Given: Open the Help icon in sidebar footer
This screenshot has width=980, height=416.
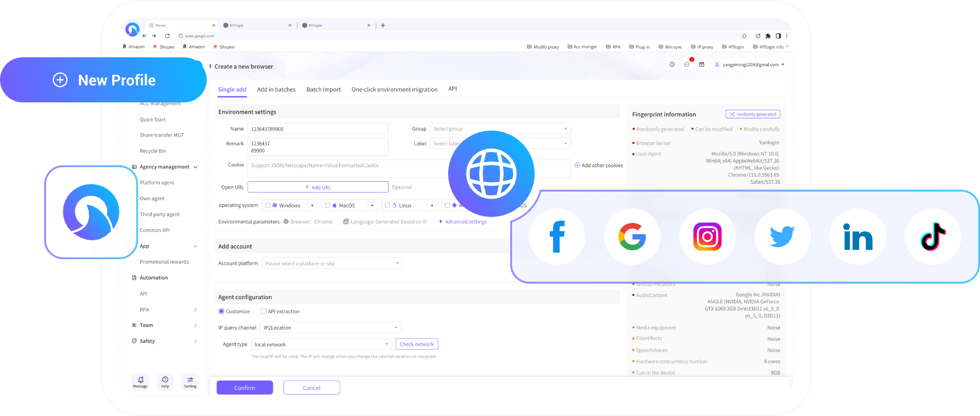Looking at the screenshot, I should point(165,382).
